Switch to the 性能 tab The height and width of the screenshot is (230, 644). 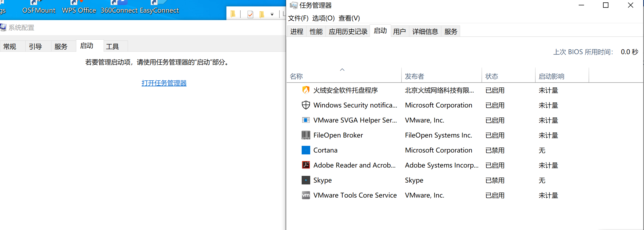click(x=316, y=31)
